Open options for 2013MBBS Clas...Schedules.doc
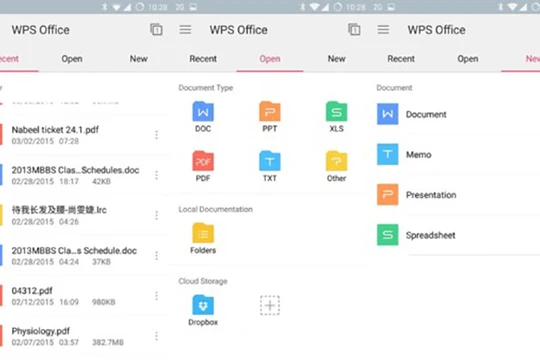The width and height of the screenshot is (540, 360). tap(156, 175)
